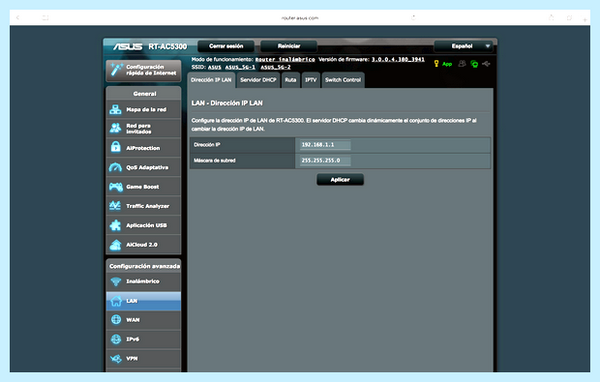The width and height of the screenshot is (600, 382).
Task: Switch to Dirección IP LAN tab
Action: [211, 80]
